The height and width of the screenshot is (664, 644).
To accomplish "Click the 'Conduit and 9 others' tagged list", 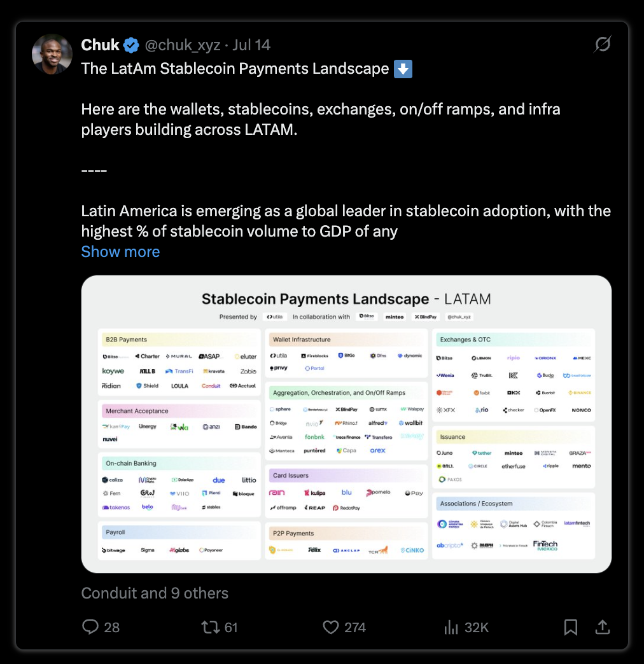I will (x=155, y=593).
